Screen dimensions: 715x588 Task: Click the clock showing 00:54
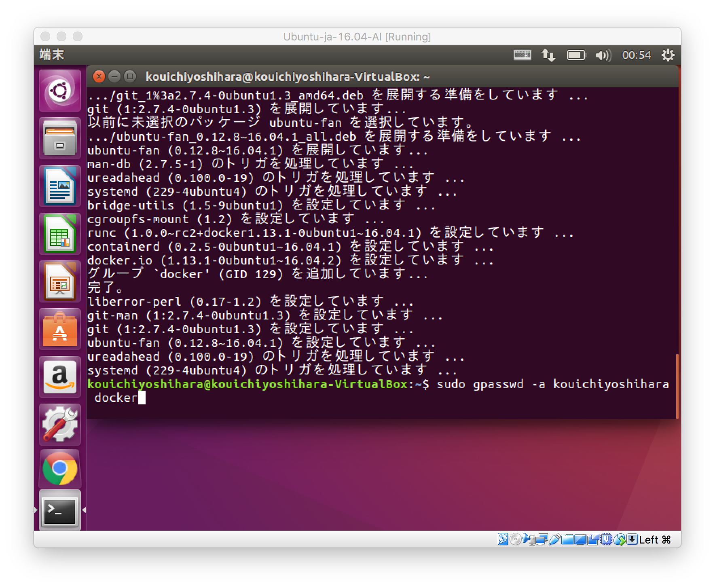637,55
